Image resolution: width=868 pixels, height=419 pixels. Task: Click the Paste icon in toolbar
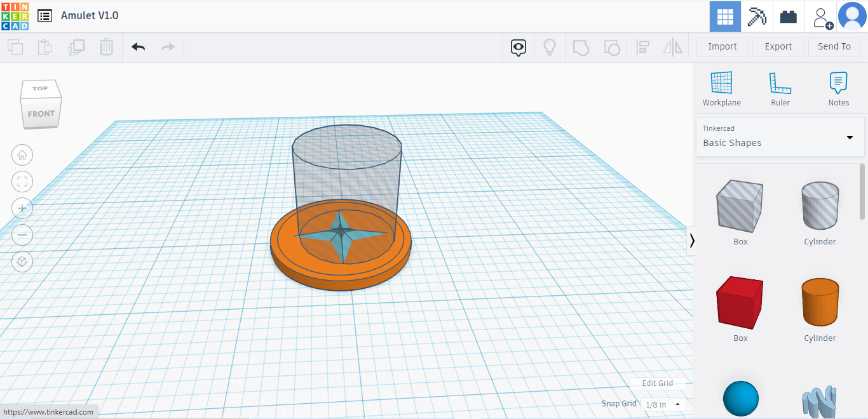45,47
